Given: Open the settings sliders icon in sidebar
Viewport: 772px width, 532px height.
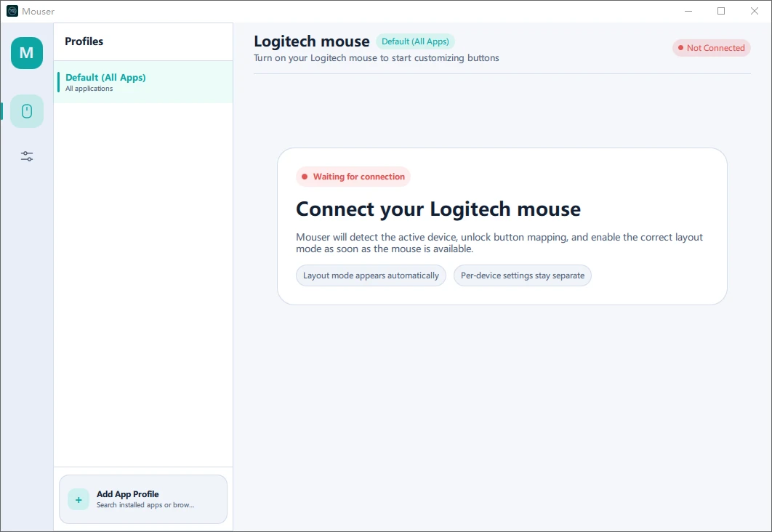Looking at the screenshot, I should [x=26, y=156].
